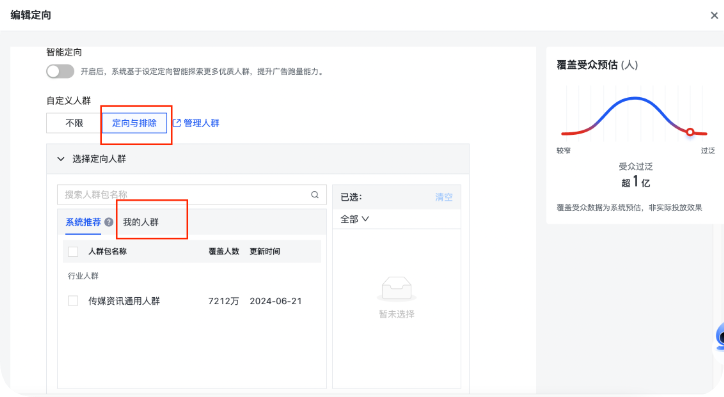Image resolution: width=724 pixels, height=397 pixels.
Task: Click the 清空 link in selected panel
Action: 444,197
